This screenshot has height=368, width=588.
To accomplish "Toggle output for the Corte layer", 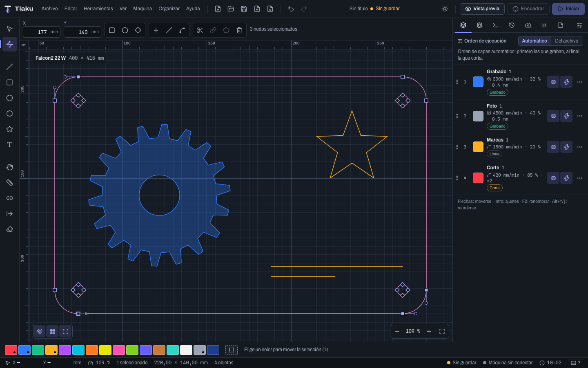I will pos(566,178).
